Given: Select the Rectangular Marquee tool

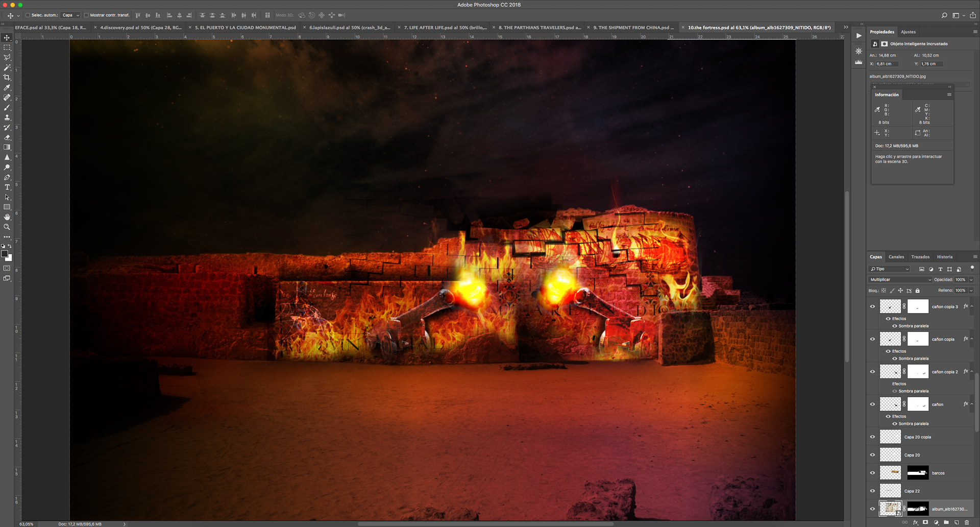Looking at the screenshot, I should [7, 47].
